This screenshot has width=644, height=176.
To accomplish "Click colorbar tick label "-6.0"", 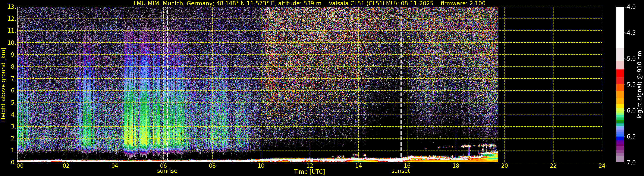I will (630, 111).
